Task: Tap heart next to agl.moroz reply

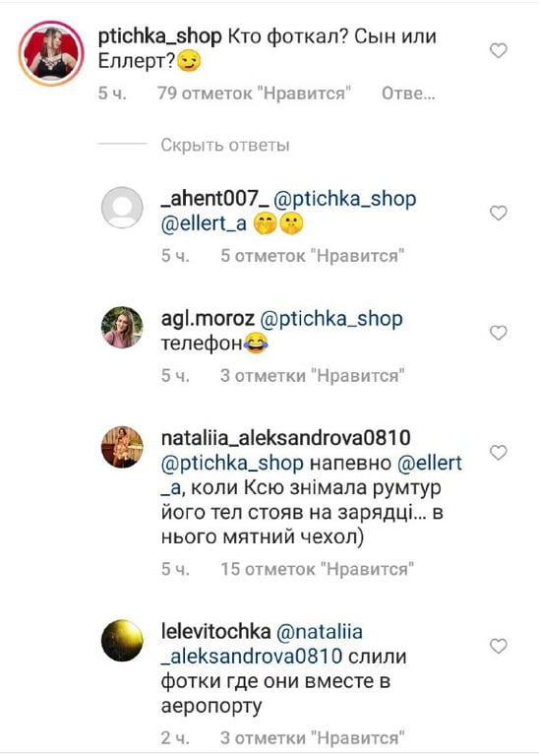Action: tap(499, 333)
